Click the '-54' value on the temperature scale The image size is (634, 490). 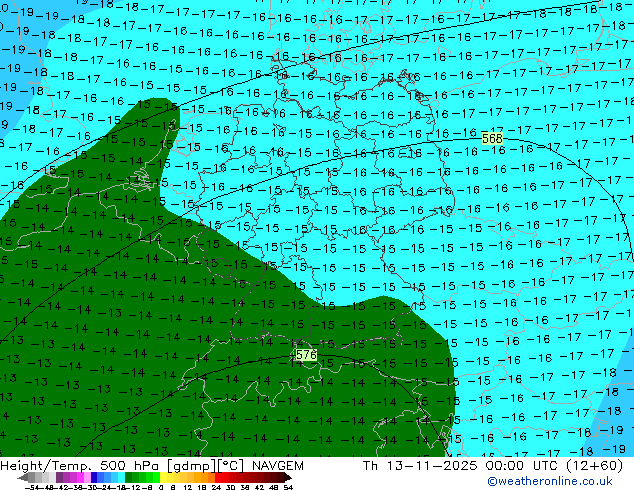tap(32, 487)
